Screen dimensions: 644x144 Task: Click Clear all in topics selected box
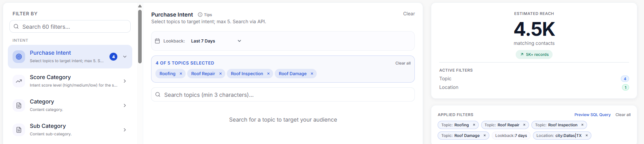[403, 63]
